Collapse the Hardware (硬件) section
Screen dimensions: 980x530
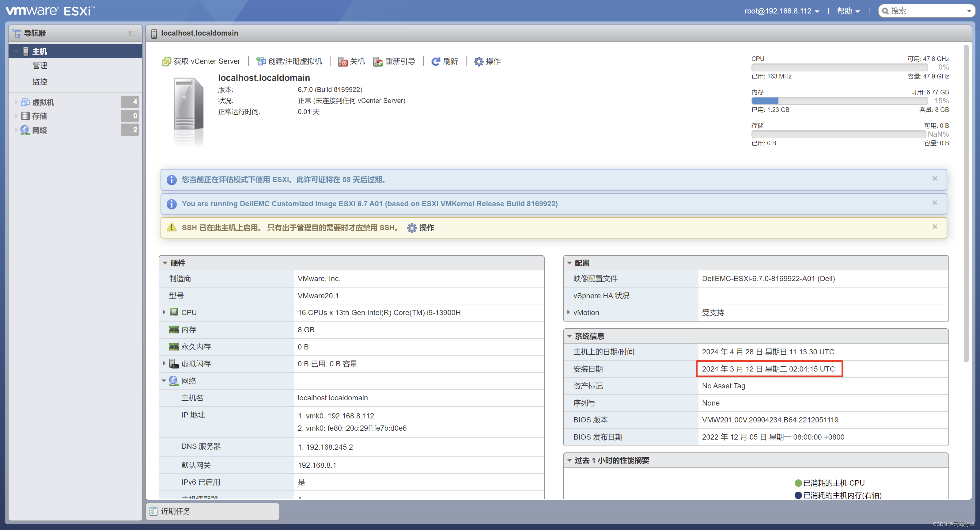click(165, 263)
